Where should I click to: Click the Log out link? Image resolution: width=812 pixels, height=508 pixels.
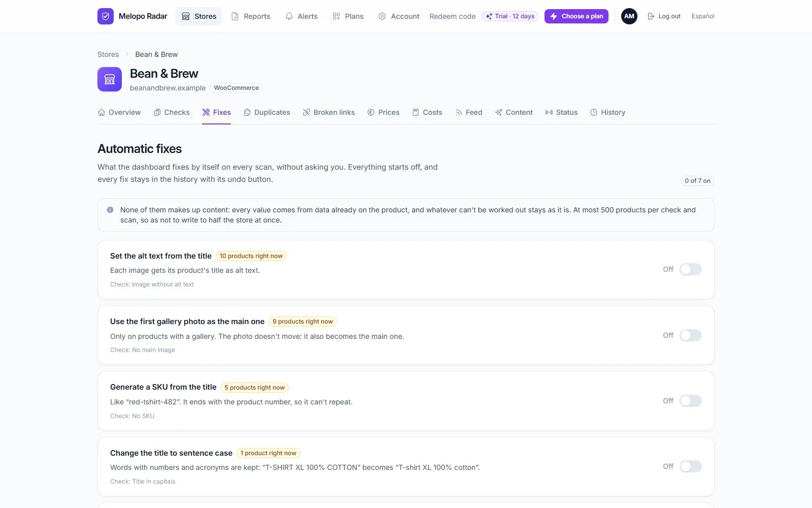click(664, 16)
